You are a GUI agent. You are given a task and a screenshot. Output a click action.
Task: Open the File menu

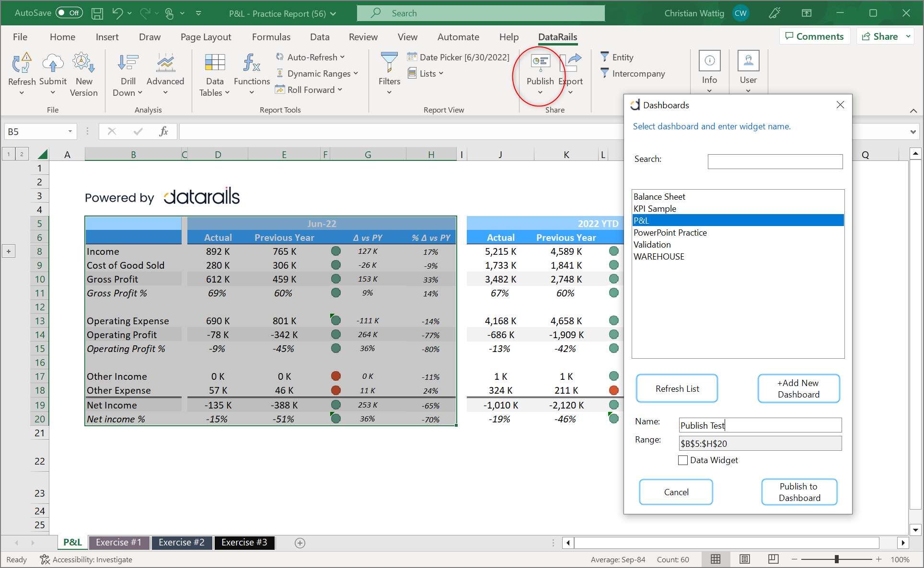tap(20, 37)
